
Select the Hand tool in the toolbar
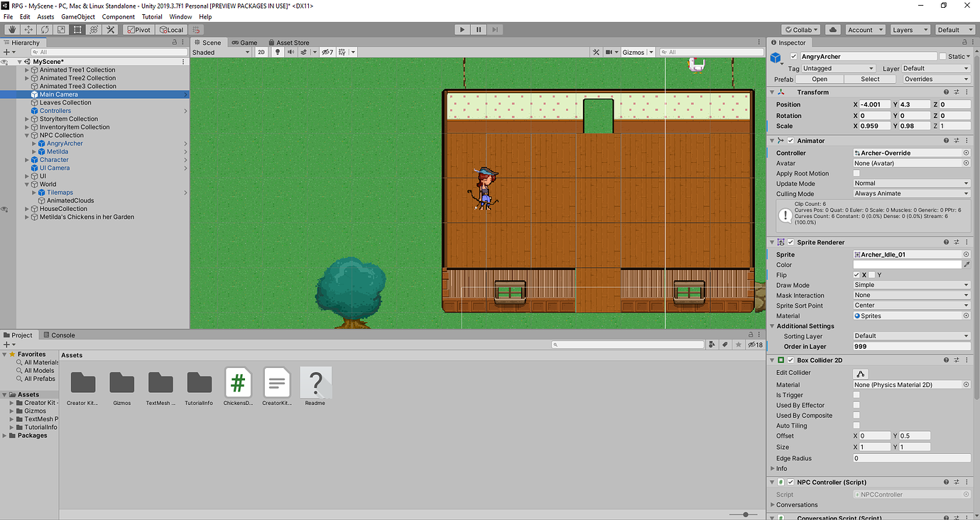(x=12, y=29)
